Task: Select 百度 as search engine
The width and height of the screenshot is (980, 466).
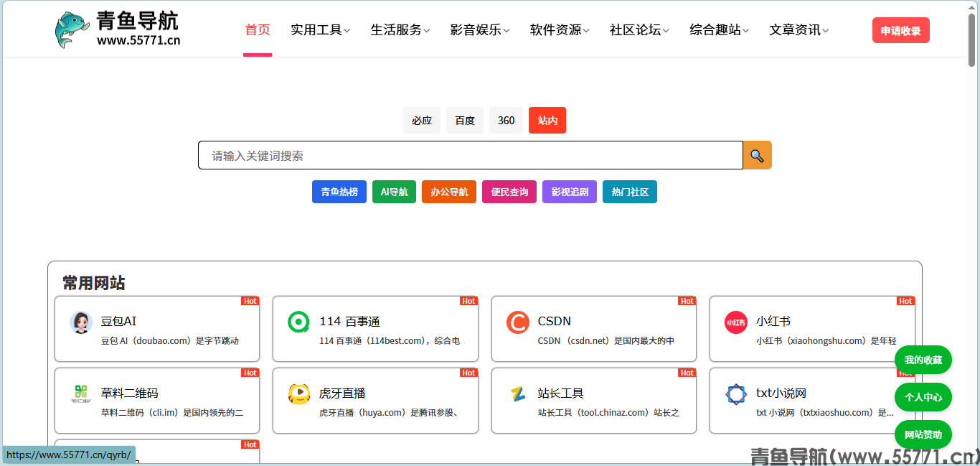Action: pos(465,120)
